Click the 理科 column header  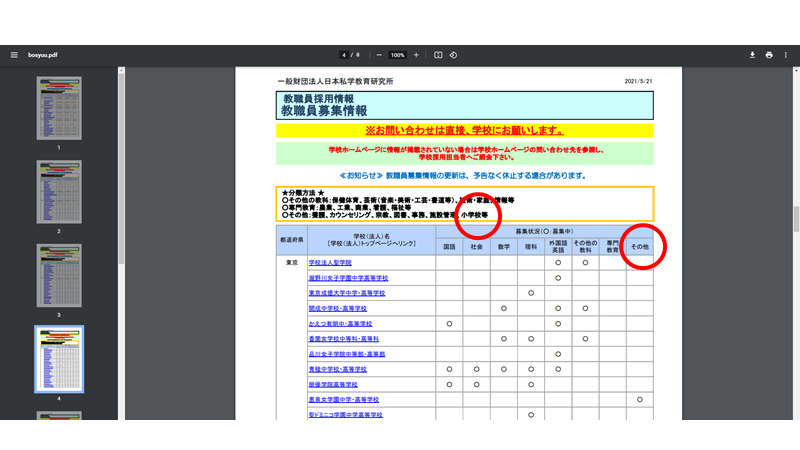click(x=531, y=247)
